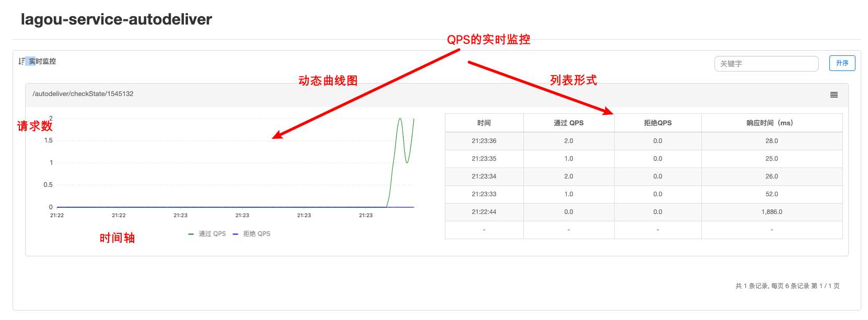Click the green QPS curve peak on chart
Image resolution: width=868 pixels, height=320 pixels.
[400, 120]
